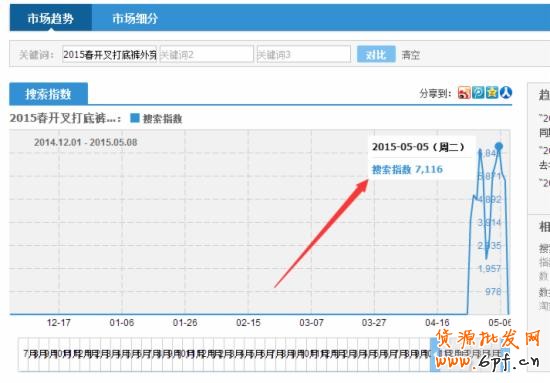Click the 对比 compare button
550x383 pixels.
click(x=376, y=54)
